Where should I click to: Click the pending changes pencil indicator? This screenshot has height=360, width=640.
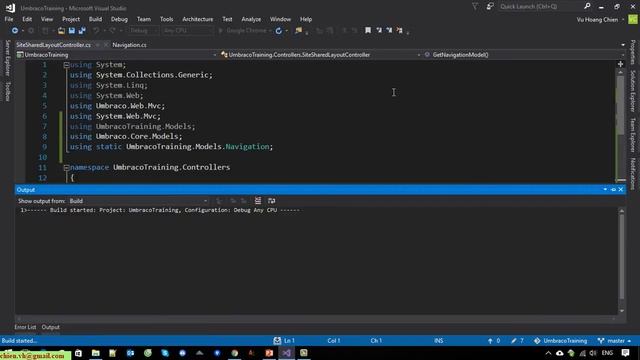(517, 341)
